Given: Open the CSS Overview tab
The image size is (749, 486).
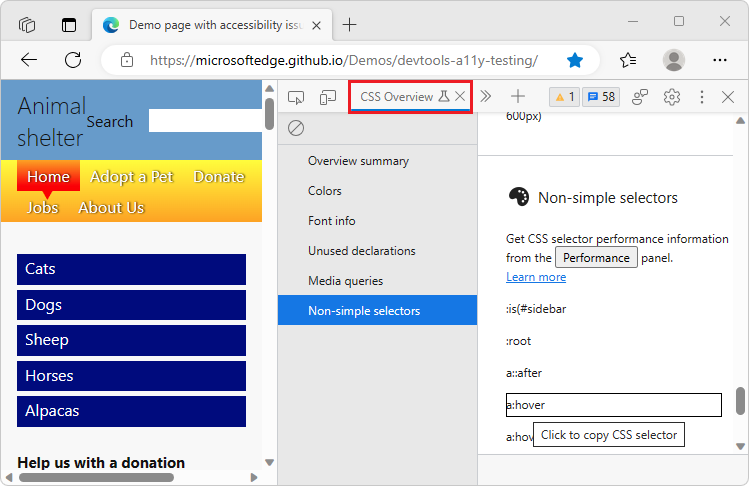Looking at the screenshot, I should pos(396,97).
